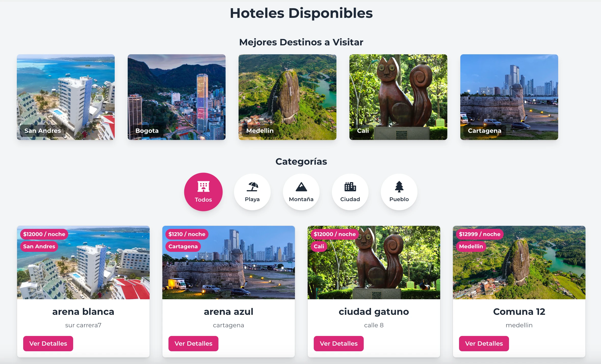Filter by the Ciudad city icon
Image resolution: width=601 pixels, height=364 pixels.
(350, 187)
